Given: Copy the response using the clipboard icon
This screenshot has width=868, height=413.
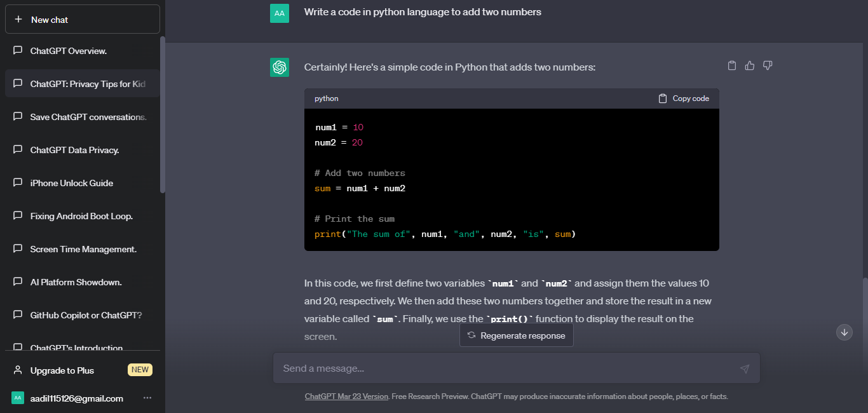Looking at the screenshot, I should pyautogui.click(x=732, y=65).
